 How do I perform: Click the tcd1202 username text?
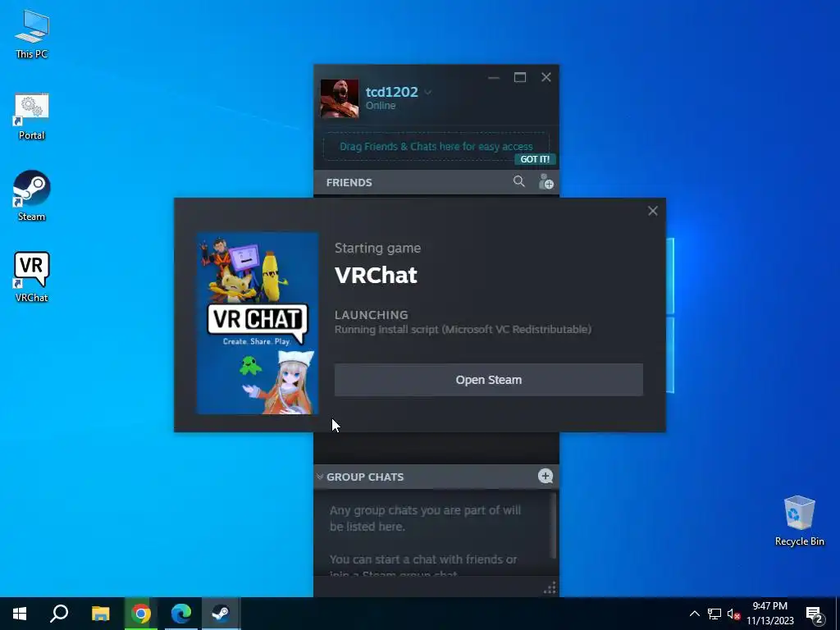tap(391, 92)
